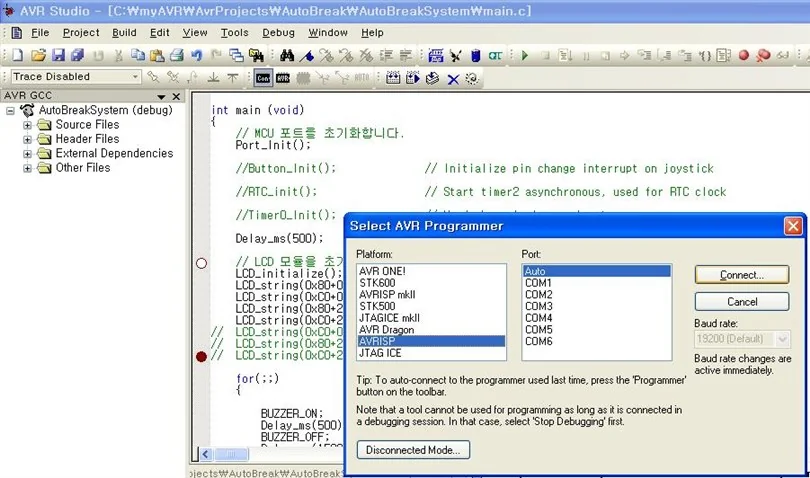Open the Build menu
The height and width of the screenshot is (478, 810).
pyautogui.click(x=124, y=33)
